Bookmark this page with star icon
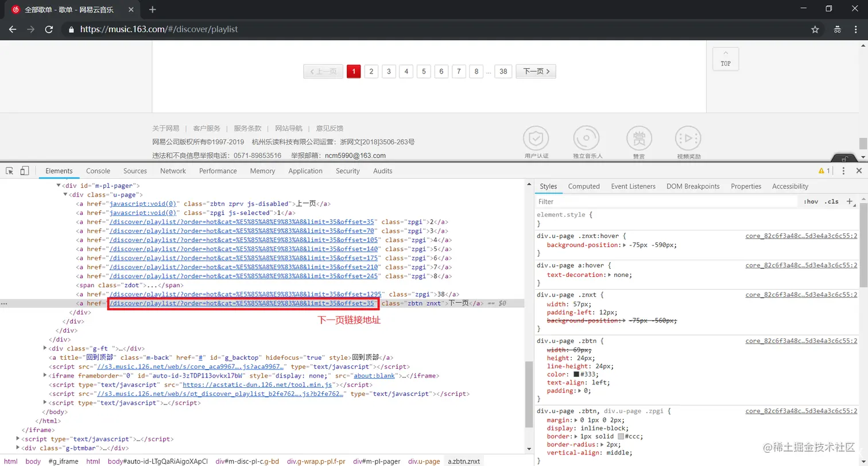 tap(815, 29)
